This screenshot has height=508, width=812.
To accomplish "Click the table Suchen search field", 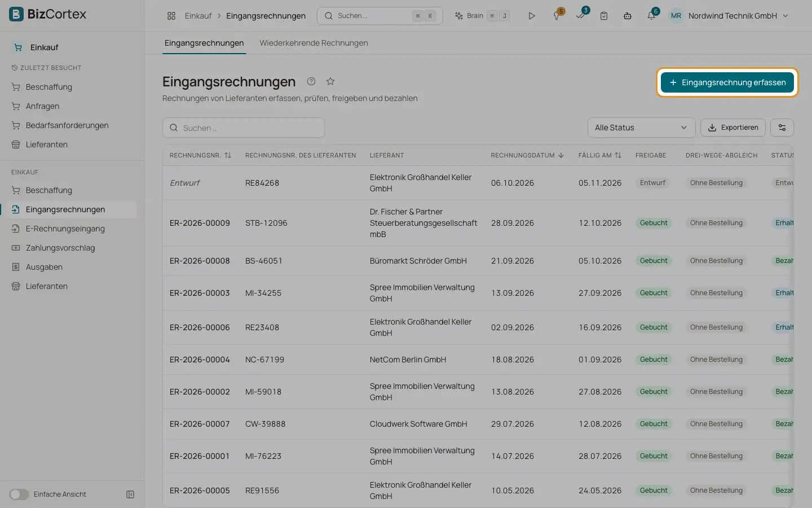I will [x=244, y=128].
